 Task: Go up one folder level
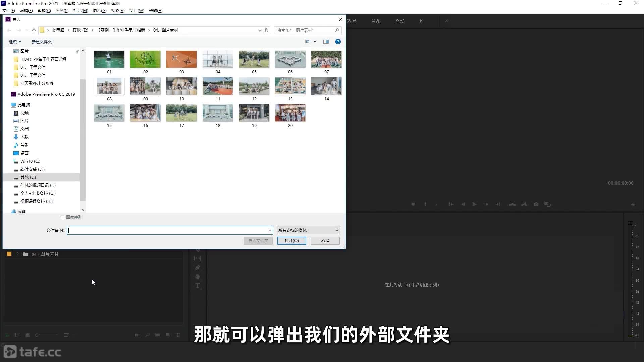34,30
